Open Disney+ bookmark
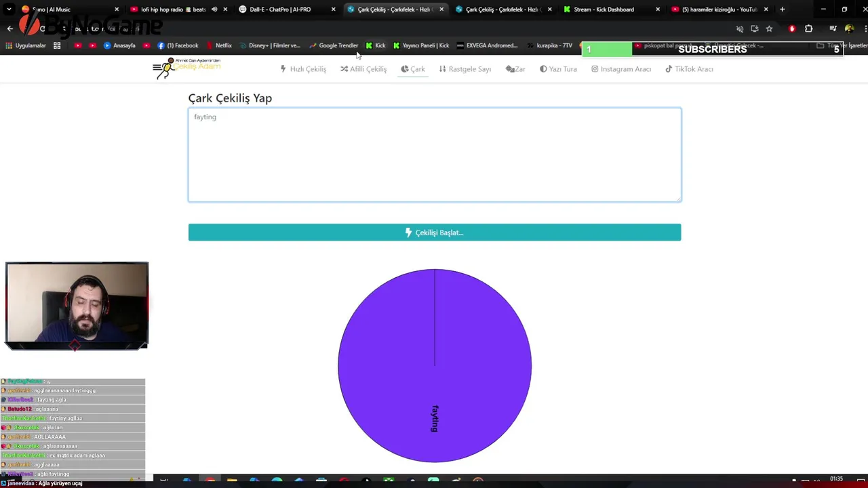868x488 pixels. click(270, 45)
